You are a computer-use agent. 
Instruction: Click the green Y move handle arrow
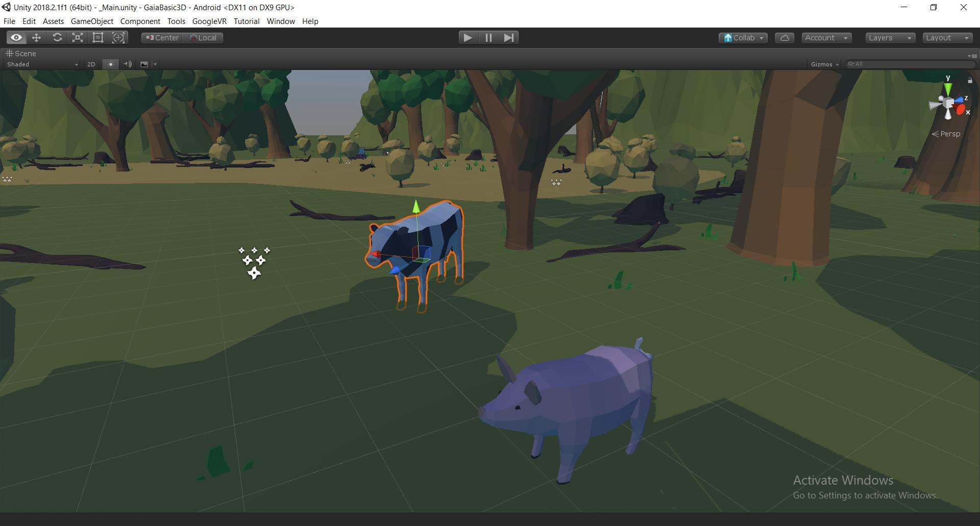click(416, 206)
